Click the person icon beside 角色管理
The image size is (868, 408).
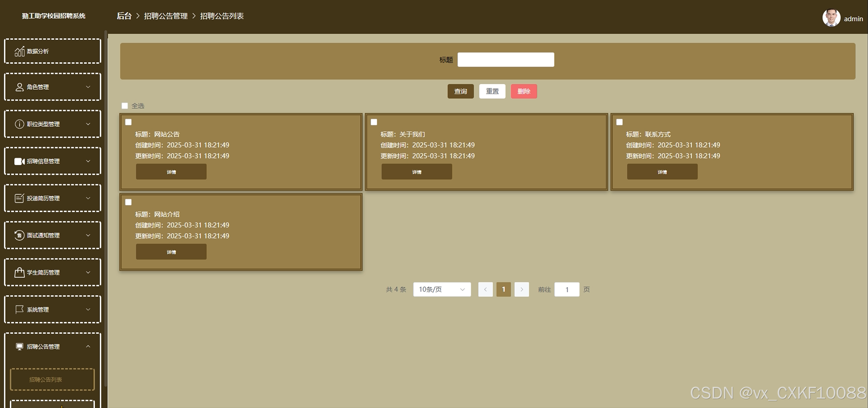click(20, 87)
